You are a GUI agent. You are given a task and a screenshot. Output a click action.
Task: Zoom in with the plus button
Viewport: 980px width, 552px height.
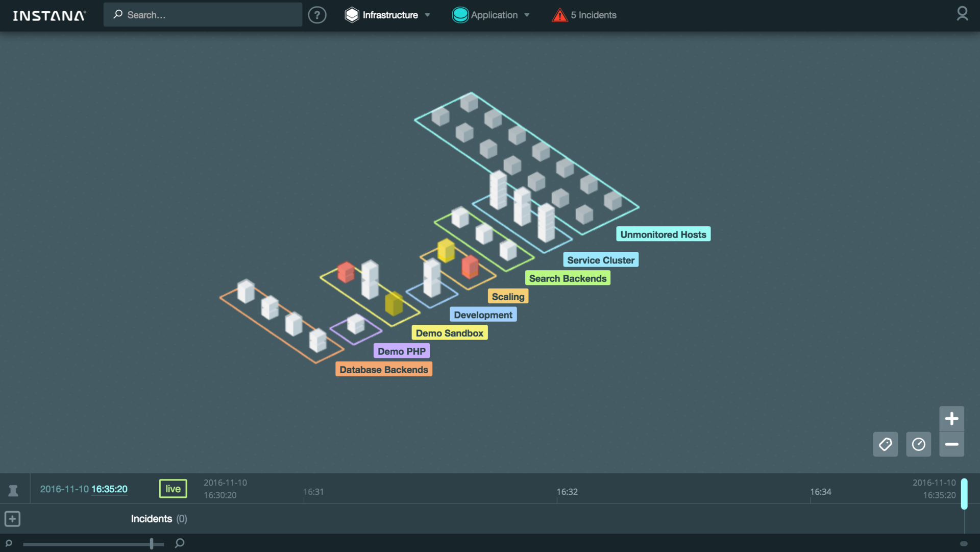click(951, 419)
